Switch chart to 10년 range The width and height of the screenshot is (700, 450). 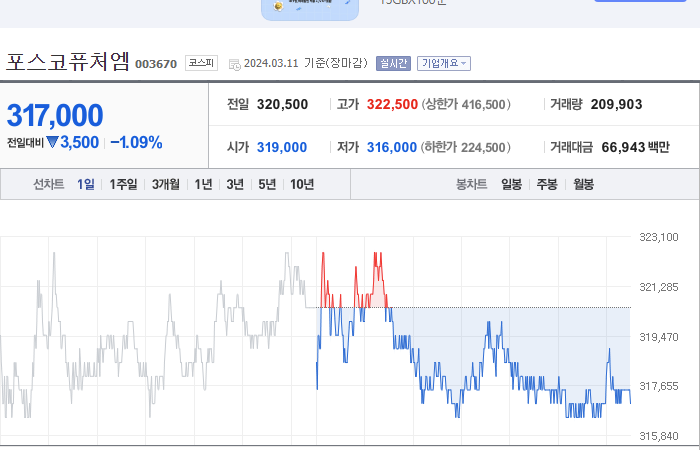[302, 184]
